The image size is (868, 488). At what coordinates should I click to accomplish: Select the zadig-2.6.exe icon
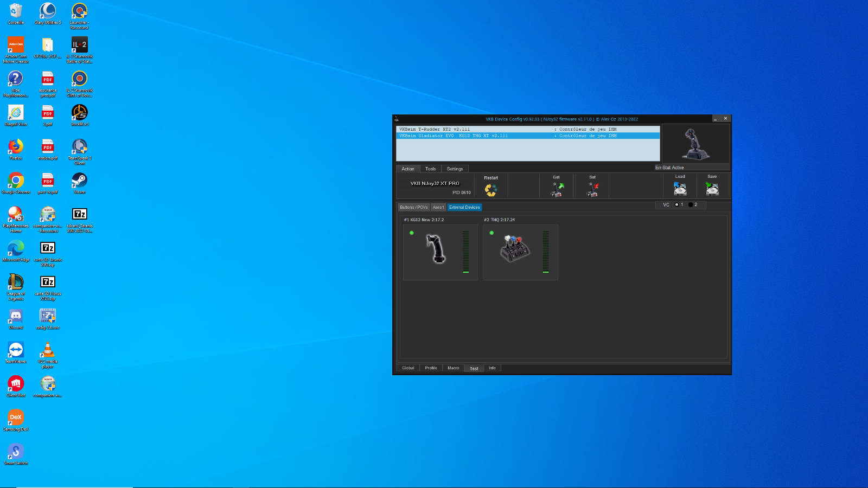coord(48,319)
